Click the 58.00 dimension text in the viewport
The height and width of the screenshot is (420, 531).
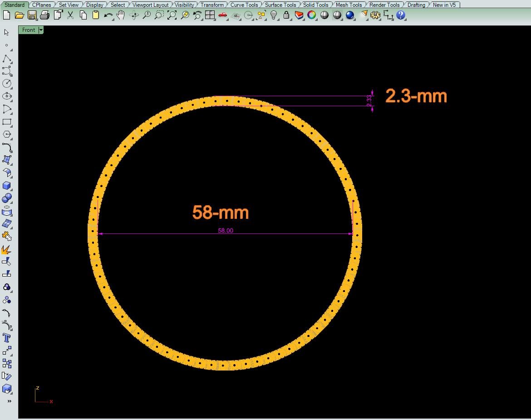[226, 231]
